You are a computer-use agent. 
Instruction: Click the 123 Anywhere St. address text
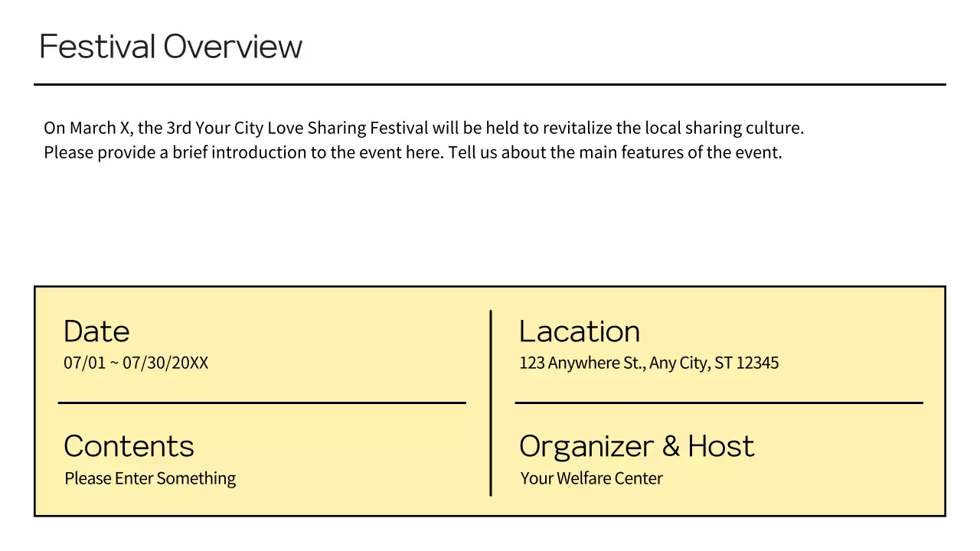[648, 363]
